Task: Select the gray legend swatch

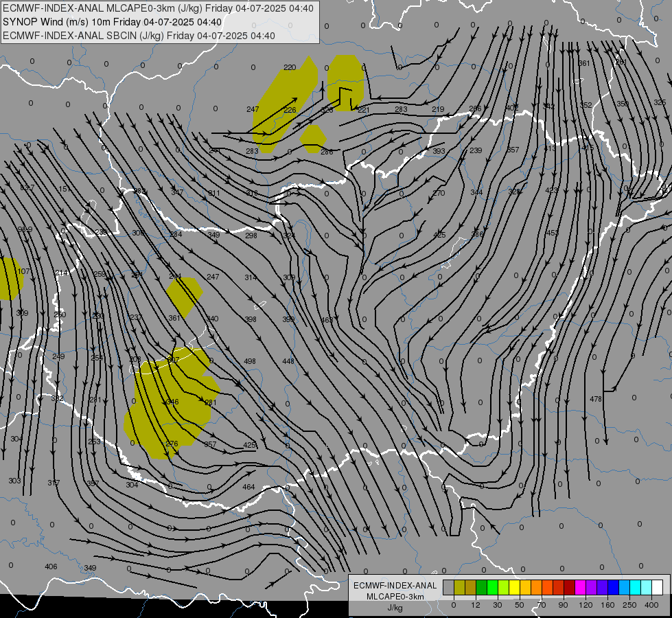Action: 448,588
